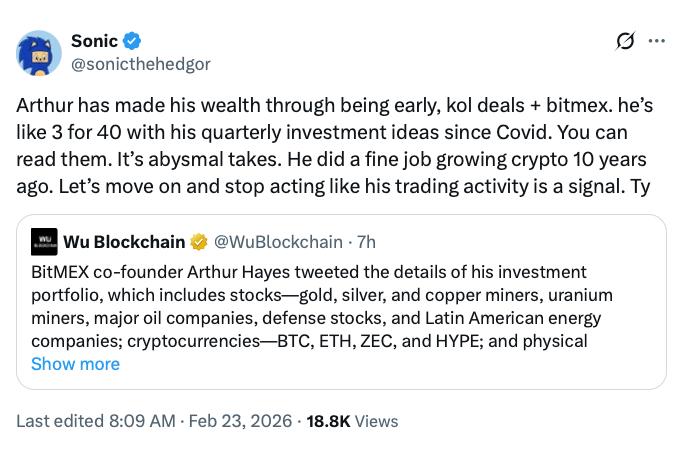Open the @sonicthehedgor handle link
The width and height of the screenshot is (682, 451).
coord(140,64)
